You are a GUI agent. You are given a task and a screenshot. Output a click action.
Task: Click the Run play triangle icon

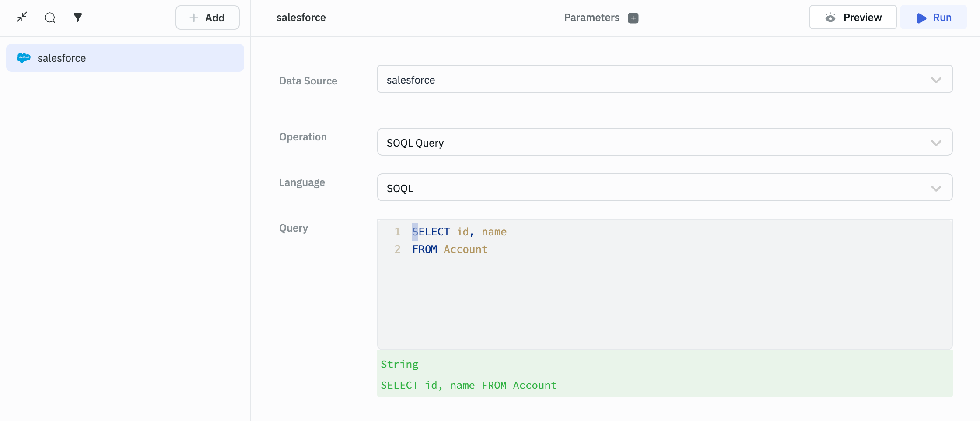point(921,18)
